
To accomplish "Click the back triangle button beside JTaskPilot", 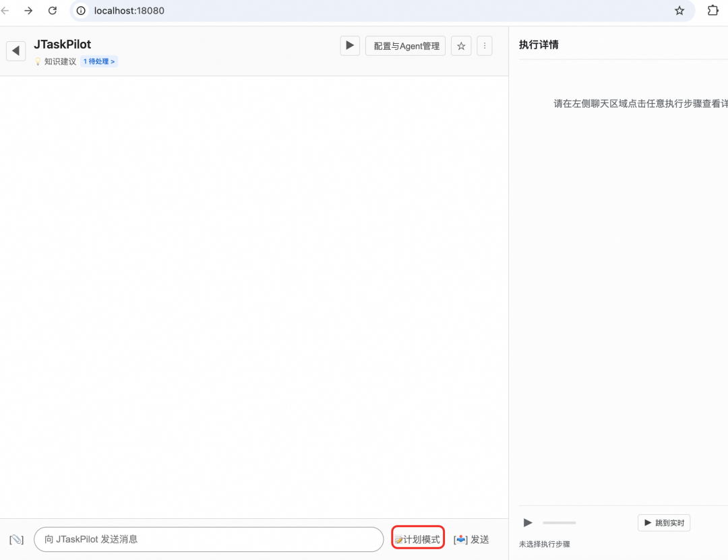I will click(16, 51).
